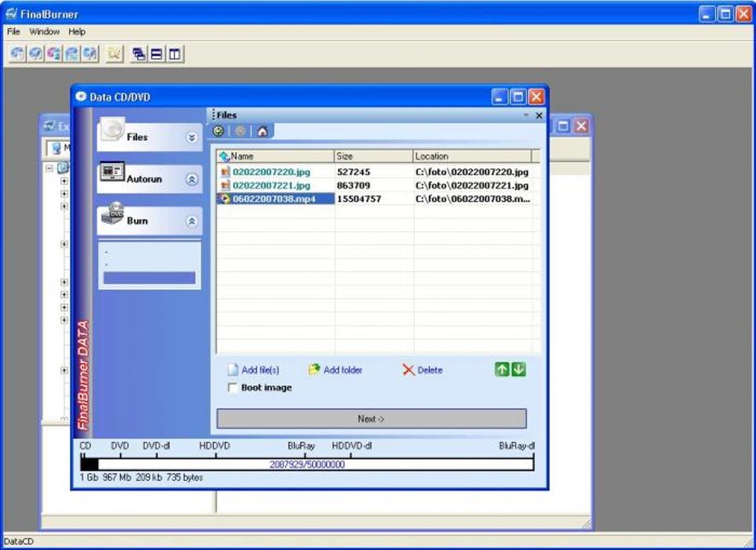Sort files by Size column
756x550 pixels.
pyautogui.click(x=373, y=156)
